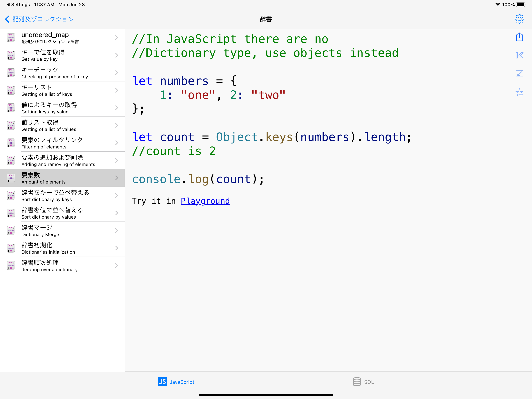Viewport: 532px width, 399px height.
Task: Expand the Dictionary Merge chevron
Action: coord(117,230)
